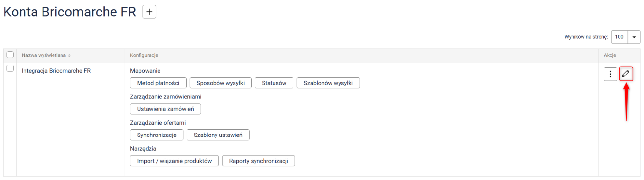644x180 pixels.
Task: Check the Integracja Bricomarche FR row checkbox
Action: pos(10,68)
